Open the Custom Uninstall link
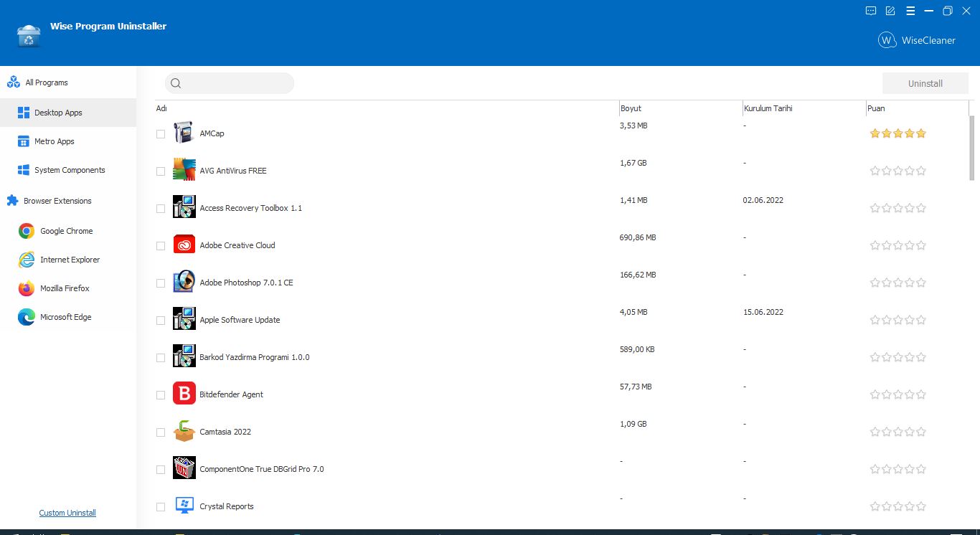Image resolution: width=980 pixels, height=535 pixels. (67, 513)
